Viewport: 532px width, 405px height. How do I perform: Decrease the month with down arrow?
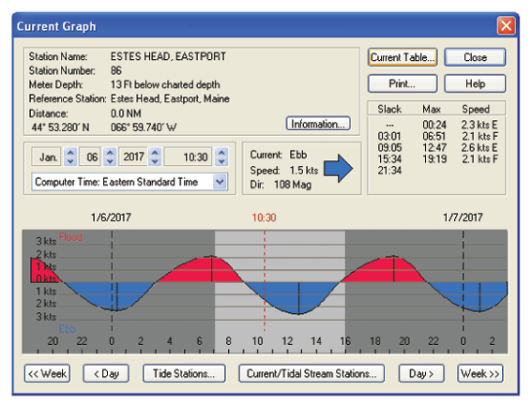[70, 161]
